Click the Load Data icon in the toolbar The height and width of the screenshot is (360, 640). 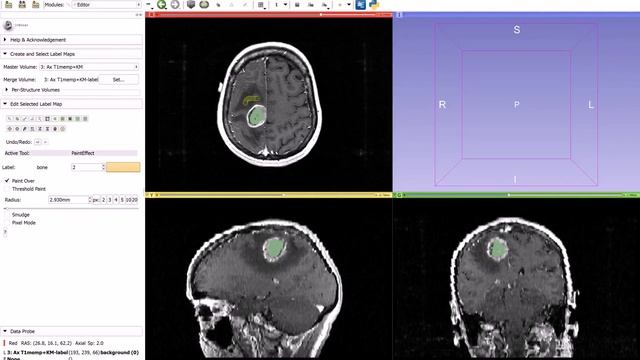(8, 4)
